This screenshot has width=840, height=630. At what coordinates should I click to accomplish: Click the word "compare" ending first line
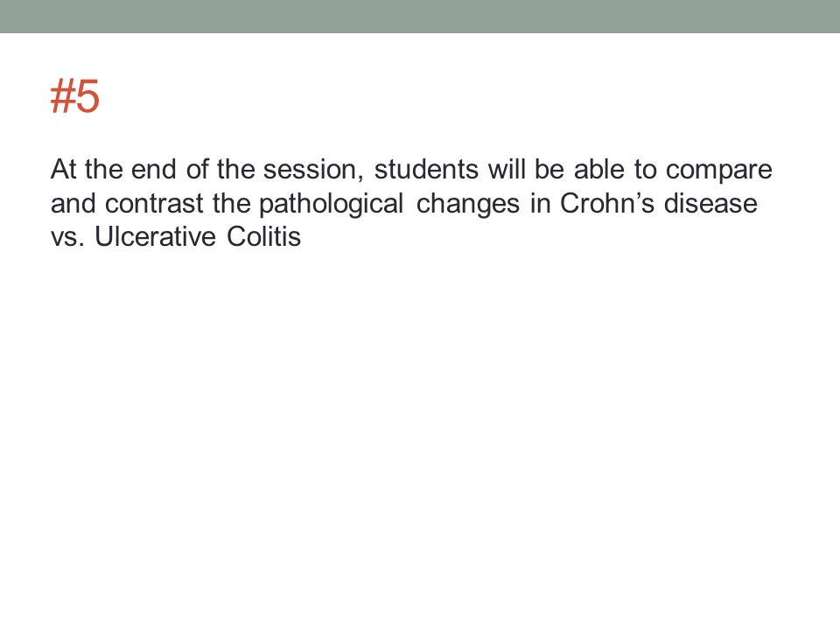pyautogui.click(x=719, y=171)
